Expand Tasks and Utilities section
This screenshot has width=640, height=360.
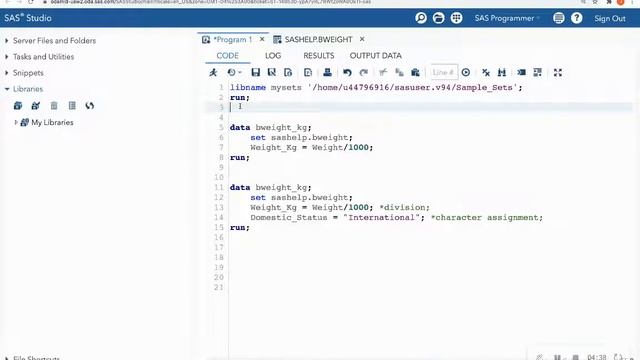click(7, 57)
